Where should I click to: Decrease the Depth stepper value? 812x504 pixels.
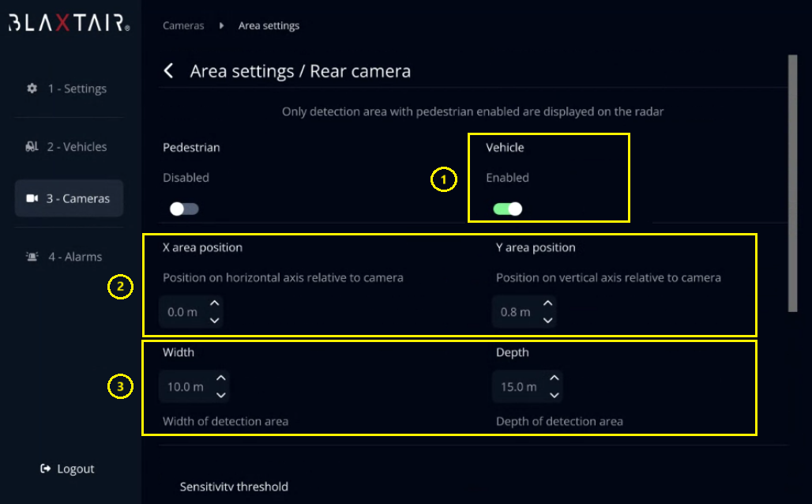pyautogui.click(x=554, y=395)
